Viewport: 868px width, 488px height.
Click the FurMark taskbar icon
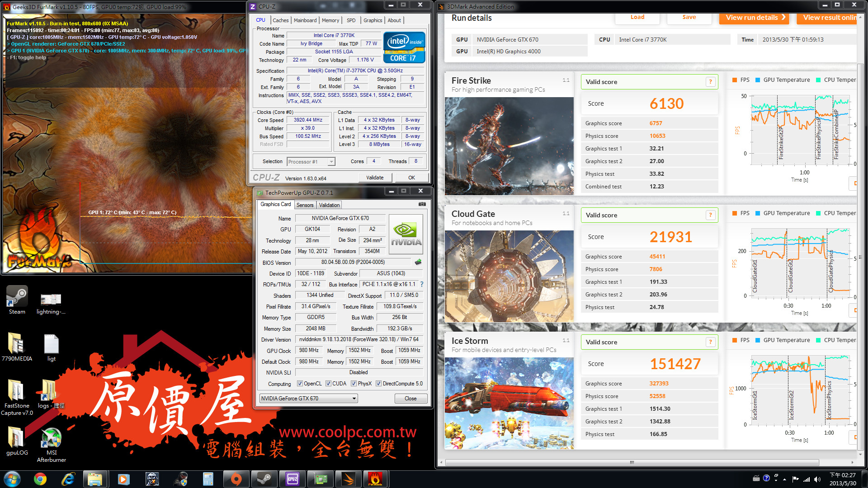pos(375,479)
